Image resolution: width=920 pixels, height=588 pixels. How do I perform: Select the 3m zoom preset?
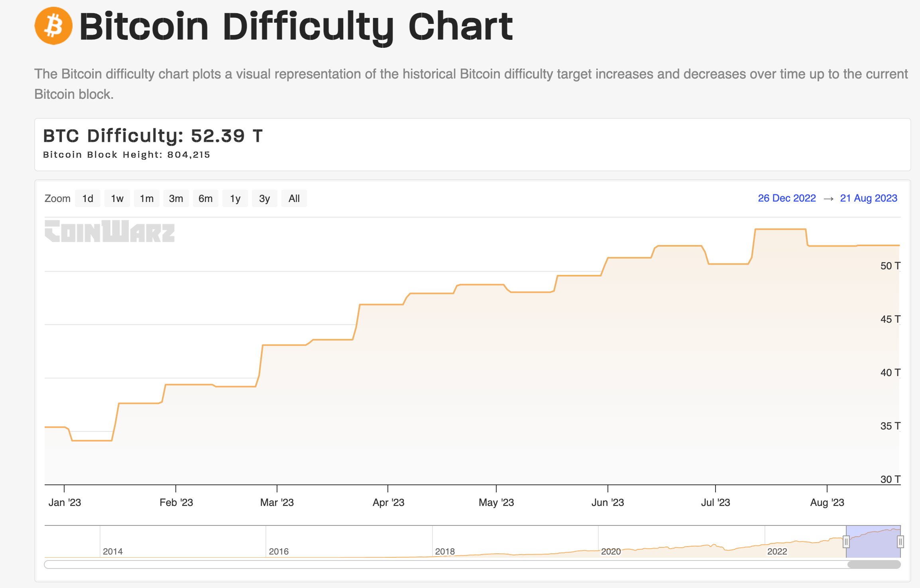(176, 198)
